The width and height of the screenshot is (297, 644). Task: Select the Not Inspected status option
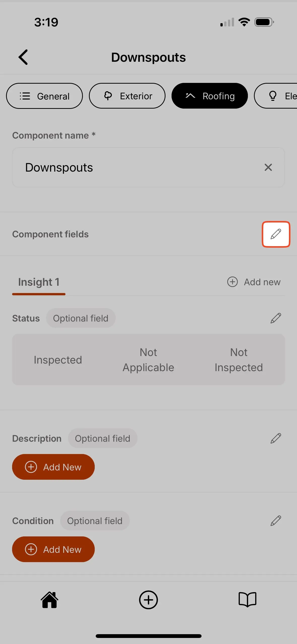click(x=238, y=360)
